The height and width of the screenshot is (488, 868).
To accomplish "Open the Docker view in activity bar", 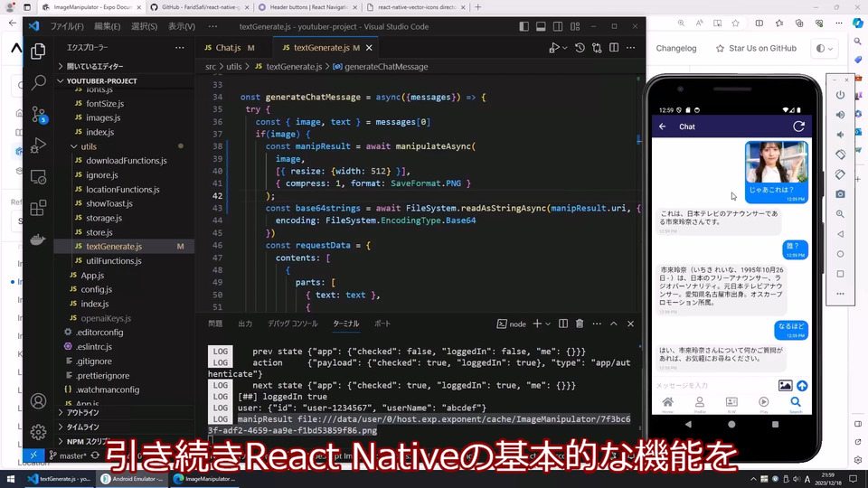I will (x=38, y=239).
